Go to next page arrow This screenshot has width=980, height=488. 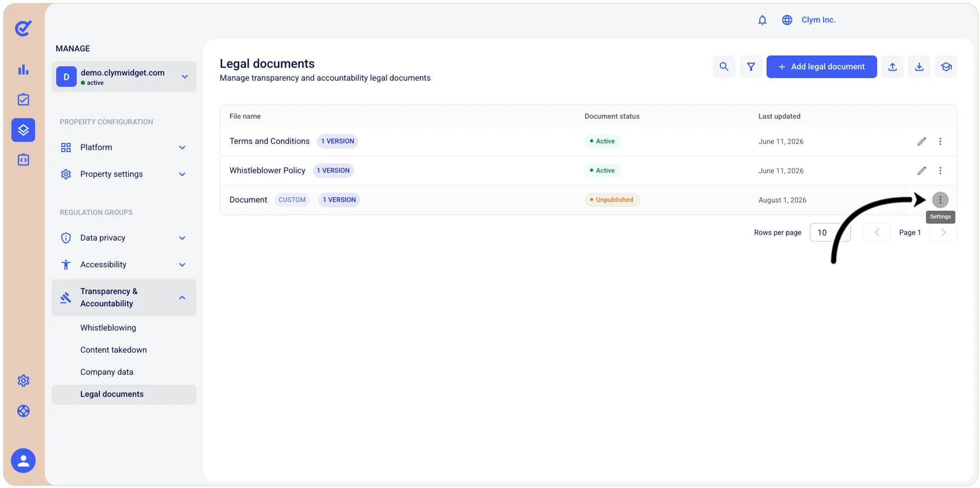(943, 233)
